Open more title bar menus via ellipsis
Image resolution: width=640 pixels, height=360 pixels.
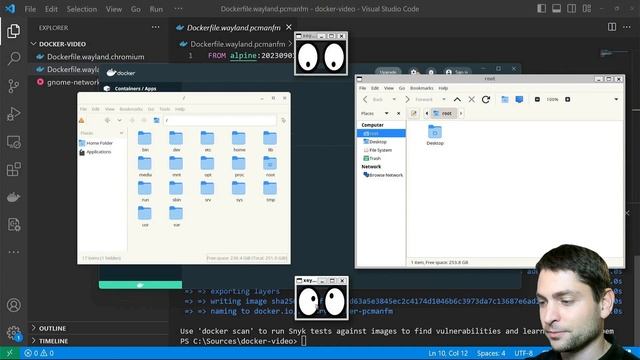coord(178,9)
